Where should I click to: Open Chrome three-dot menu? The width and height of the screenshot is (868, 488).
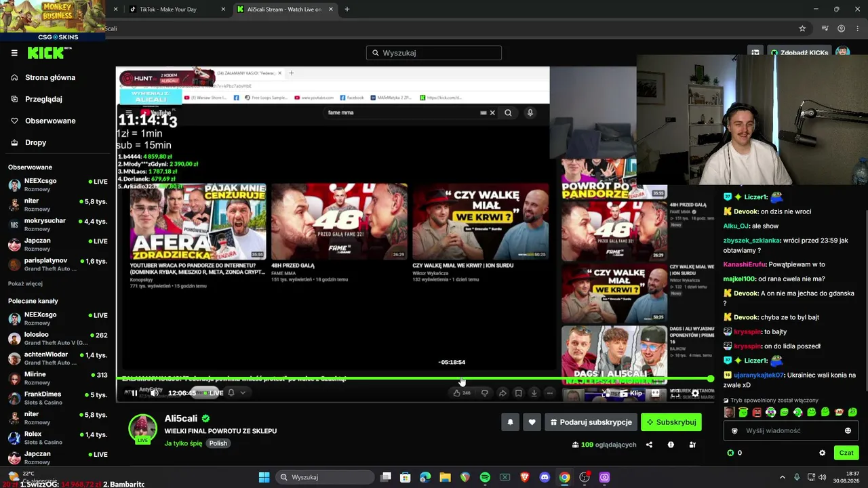coord(857,28)
